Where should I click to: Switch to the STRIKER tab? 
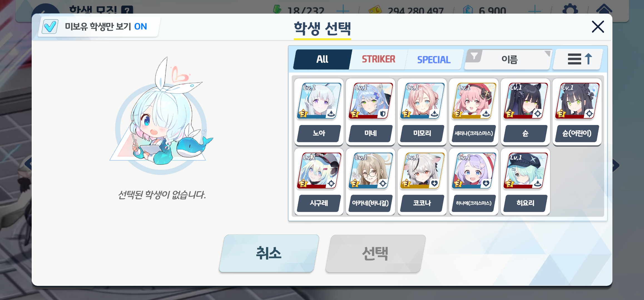point(378,59)
